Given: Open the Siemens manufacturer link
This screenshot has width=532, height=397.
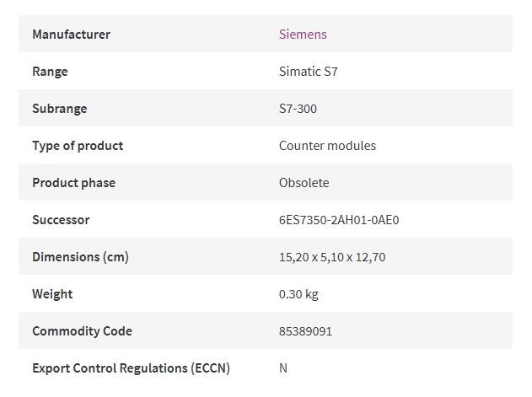Looking at the screenshot, I should (303, 35).
